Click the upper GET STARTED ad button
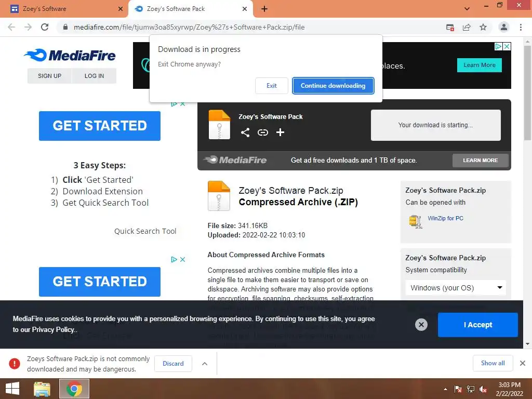 coord(99,126)
